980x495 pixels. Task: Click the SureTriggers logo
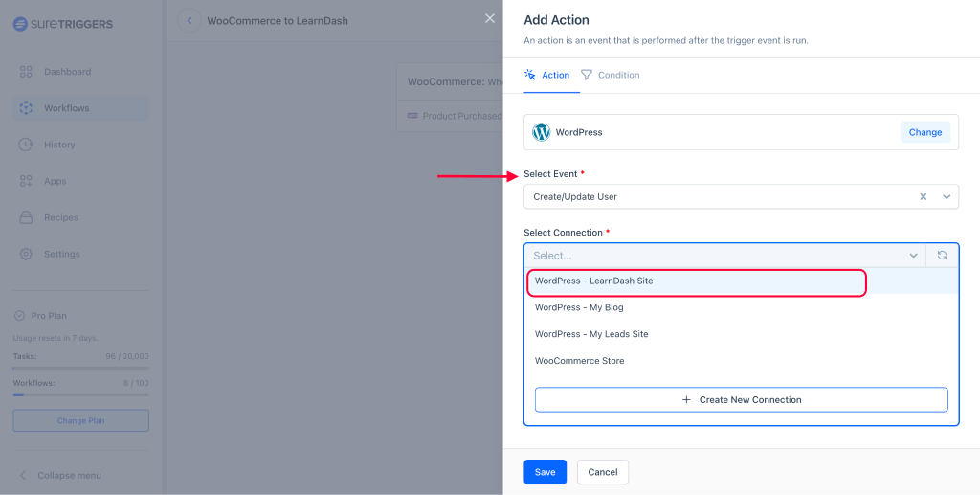tap(62, 24)
